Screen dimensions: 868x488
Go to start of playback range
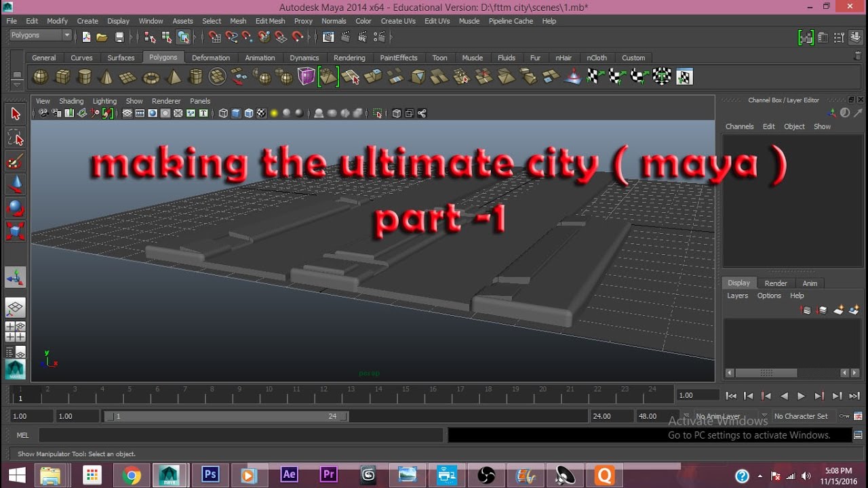click(x=731, y=396)
